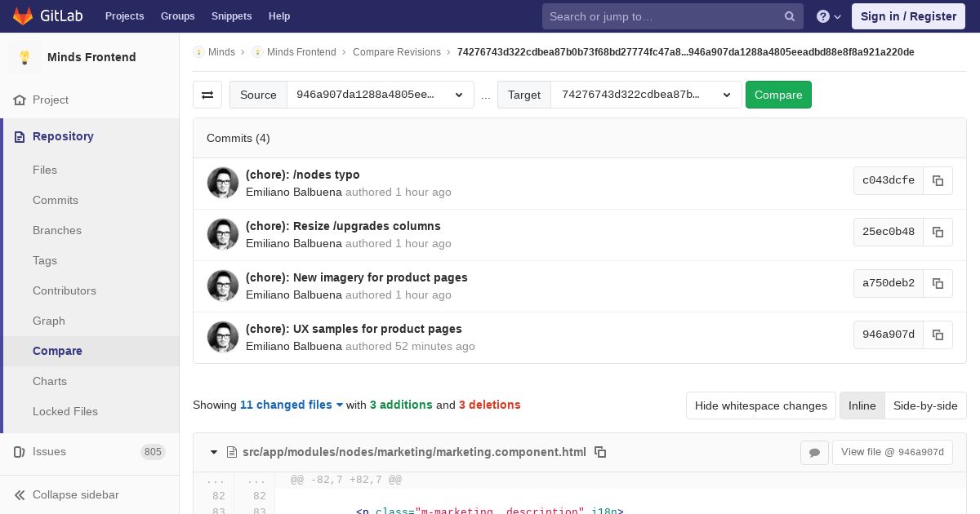The width and height of the screenshot is (980, 514).
Task: Click Sign in / Register
Action: 908,16
